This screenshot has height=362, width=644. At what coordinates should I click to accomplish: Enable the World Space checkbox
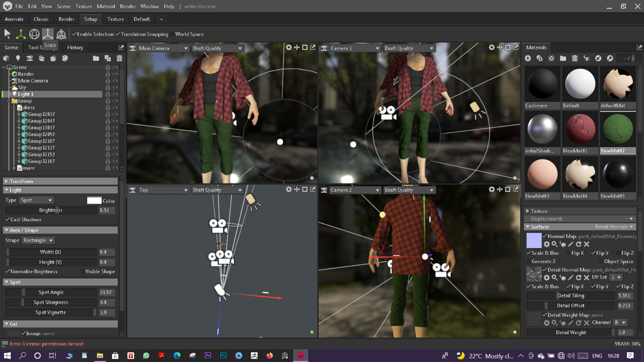click(x=172, y=34)
